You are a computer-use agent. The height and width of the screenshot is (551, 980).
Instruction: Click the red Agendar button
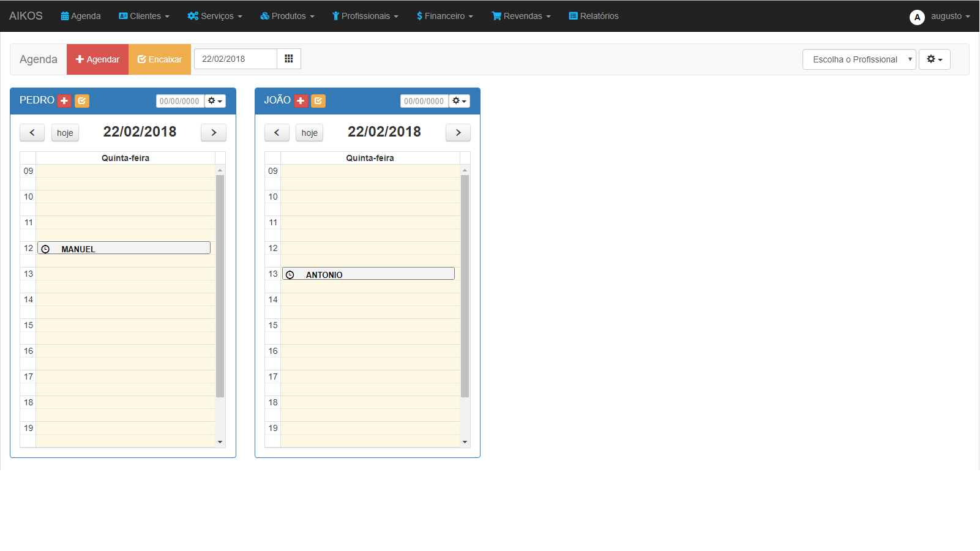pyautogui.click(x=97, y=59)
